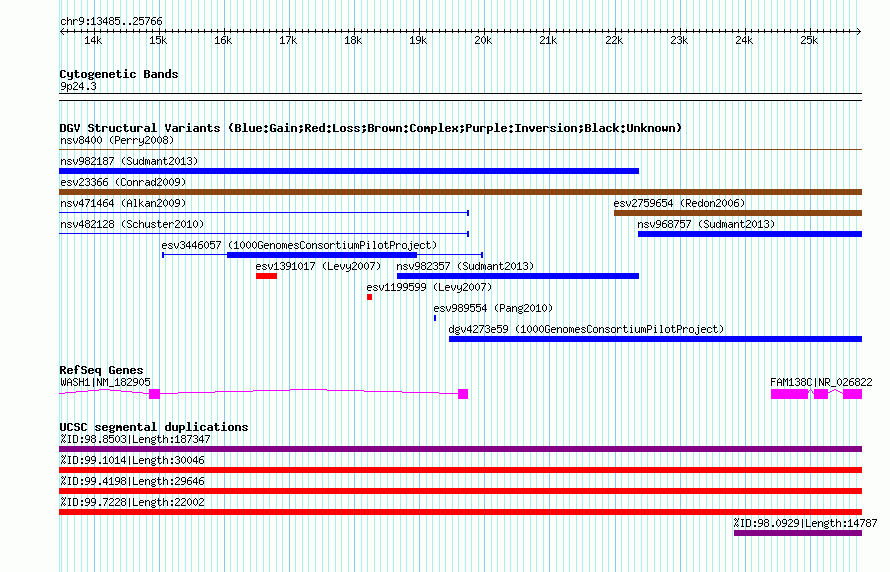Viewport: 890px width, 572px height.
Task: Click the UCSC segmental duplications track title
Action: pos(154,427)
